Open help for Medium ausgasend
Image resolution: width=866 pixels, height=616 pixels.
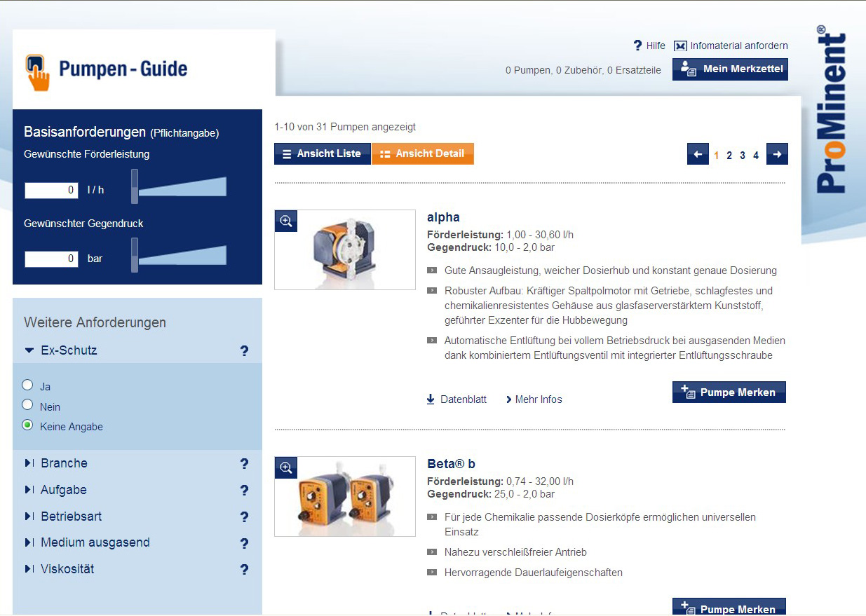(x=244, y=544)
